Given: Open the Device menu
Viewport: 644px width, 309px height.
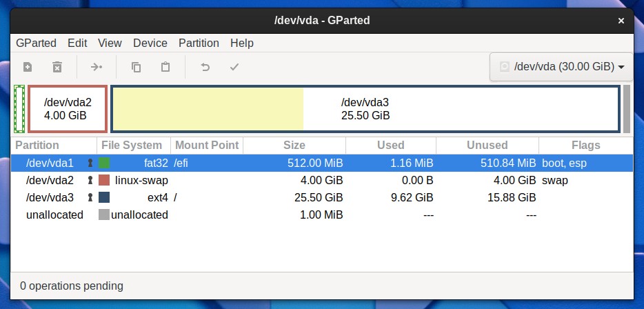Looking at the screenshot, I should click(x=150, y=43).
